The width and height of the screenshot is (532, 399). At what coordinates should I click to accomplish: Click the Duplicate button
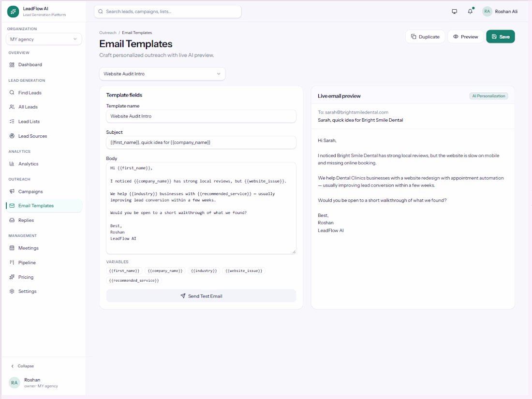pyautogui.click(x=425, y=37)
